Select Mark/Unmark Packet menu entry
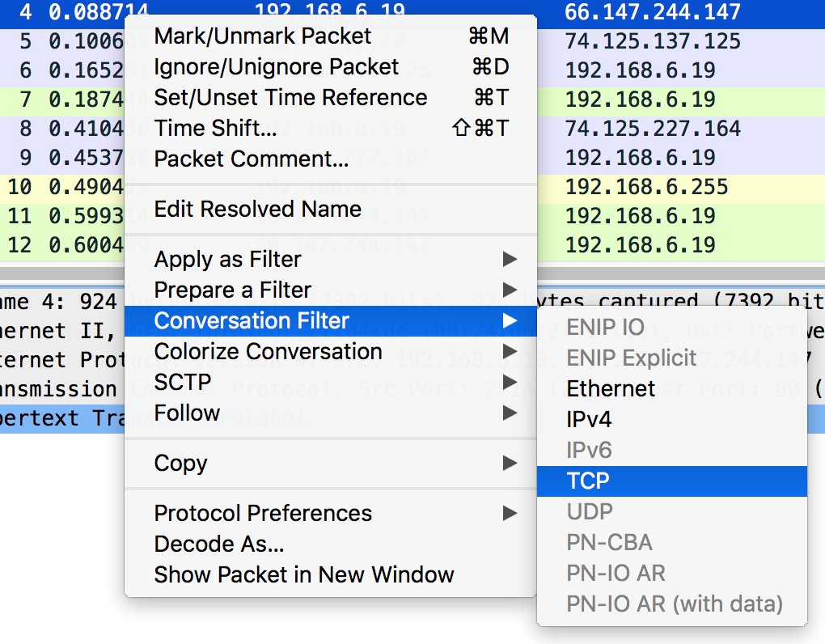Image resolution: width=825 pixels, height=644 pixels. pos(263,36)
